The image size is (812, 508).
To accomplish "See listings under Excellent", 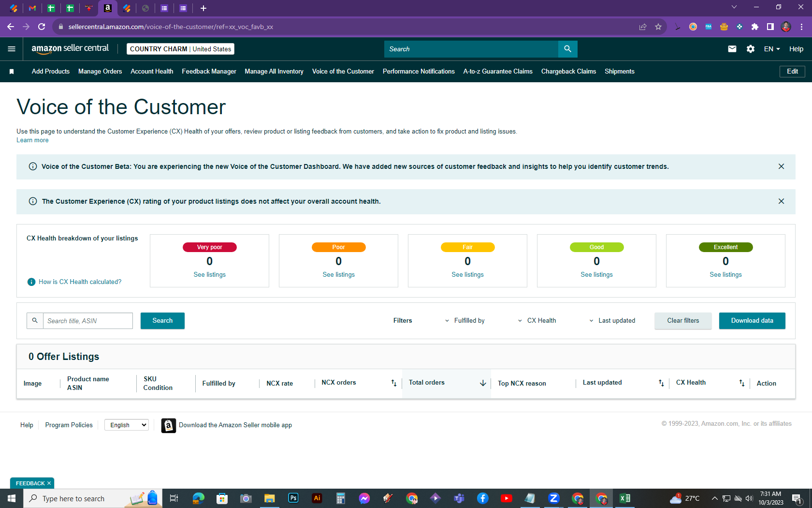I will [725, 274].
